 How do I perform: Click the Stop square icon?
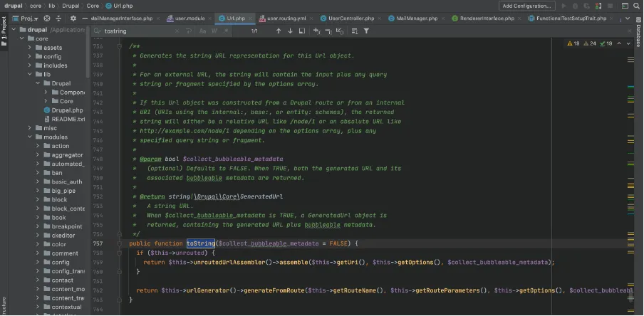pyautogui.click(x=611, y=6)
